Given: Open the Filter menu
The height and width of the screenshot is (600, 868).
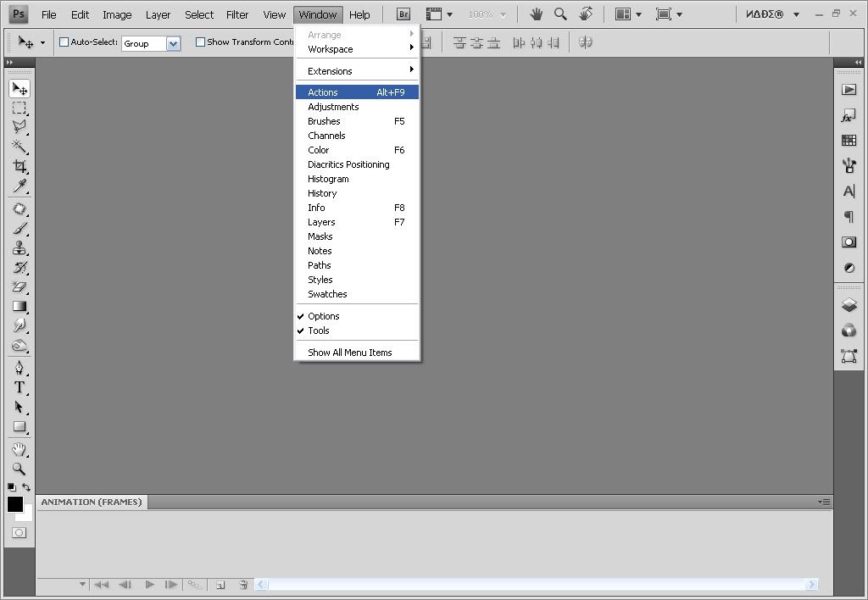Looking at the screenshot, I should [237, 14].
